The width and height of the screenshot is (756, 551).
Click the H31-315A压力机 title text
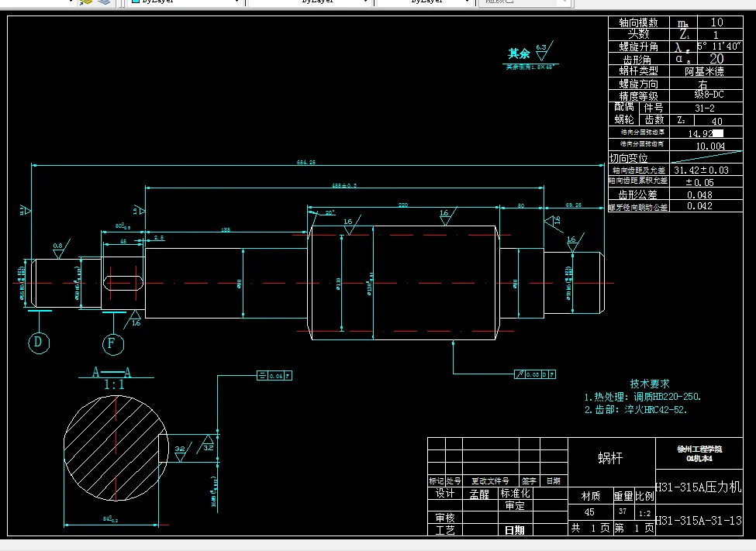pos(698,487)
